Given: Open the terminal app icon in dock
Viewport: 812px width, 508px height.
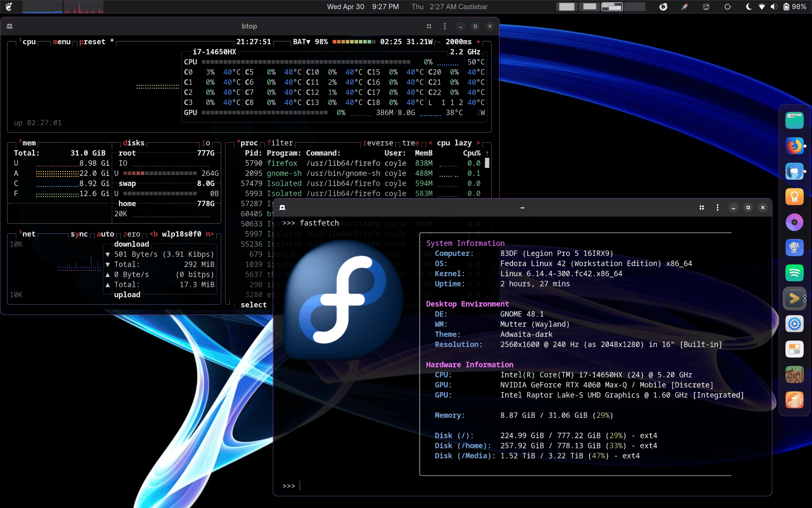Looking at the screenshot, I should tap(794, 298).
